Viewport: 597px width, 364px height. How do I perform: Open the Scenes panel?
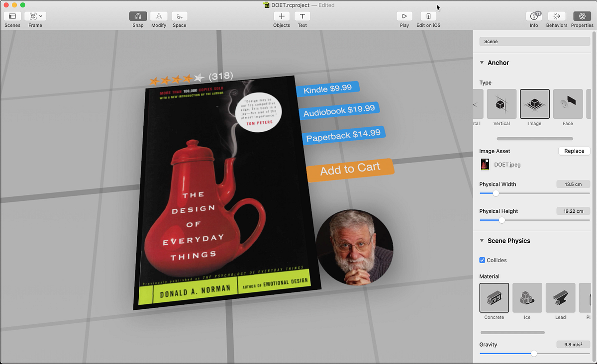pos(12,16)
